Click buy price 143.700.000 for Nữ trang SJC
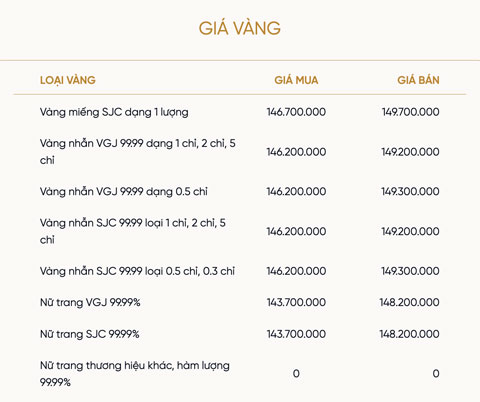 (x=296, y=334)
